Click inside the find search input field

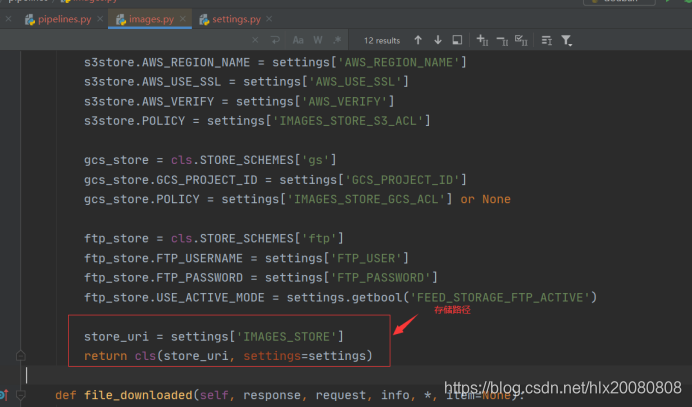pos(124,40)
